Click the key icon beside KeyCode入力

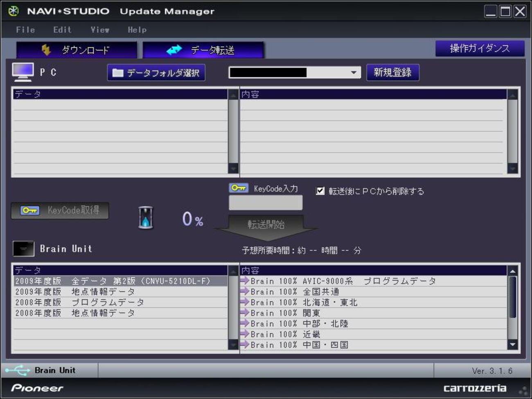(239, 188)
